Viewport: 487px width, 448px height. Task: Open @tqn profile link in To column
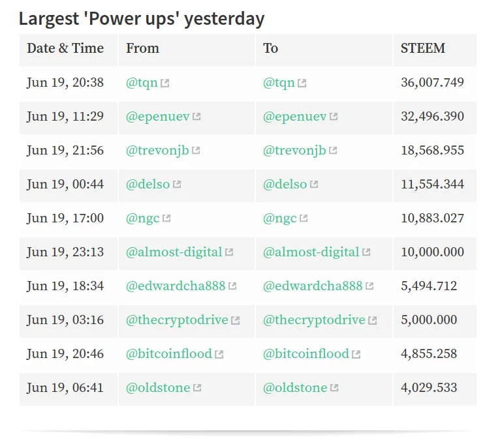(x=279, y=83)
